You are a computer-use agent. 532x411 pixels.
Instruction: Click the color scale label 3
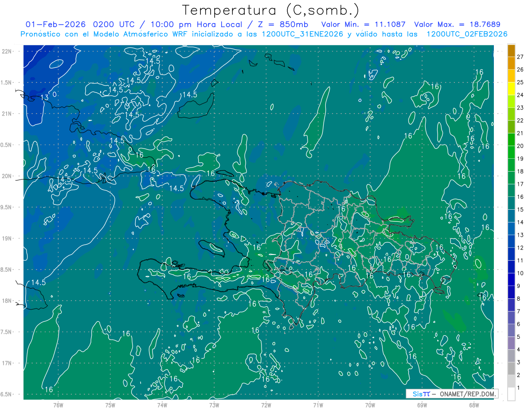pyautogui.click(x=519, y=363)
